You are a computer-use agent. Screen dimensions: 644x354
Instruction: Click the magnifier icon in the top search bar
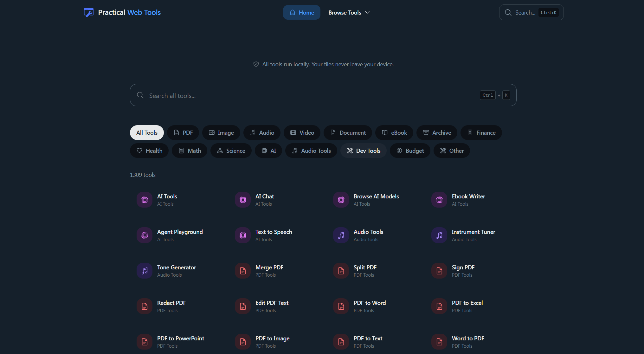pyautogui.click(x=508, y=12)
